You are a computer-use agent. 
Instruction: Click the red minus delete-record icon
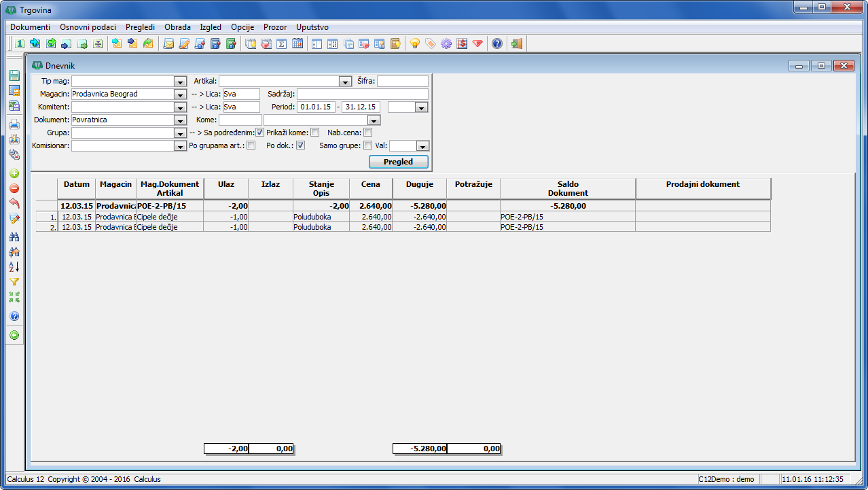(x=14, y=188)
